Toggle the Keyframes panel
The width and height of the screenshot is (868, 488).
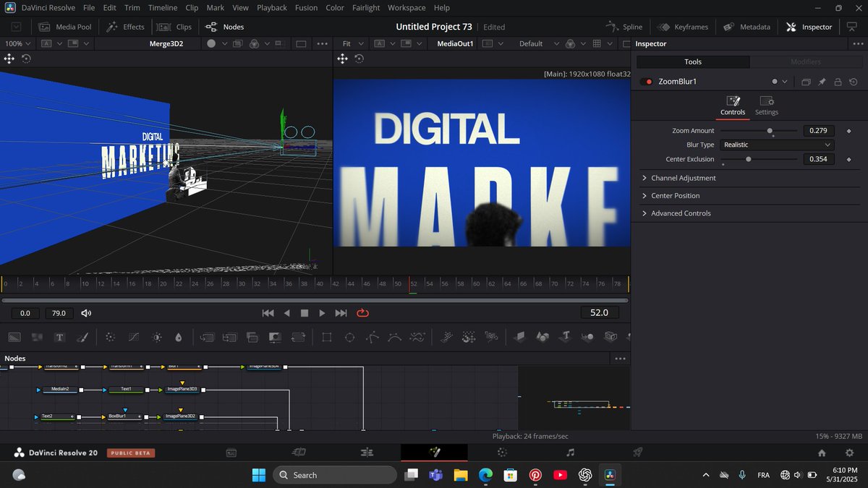pos(682,27)
